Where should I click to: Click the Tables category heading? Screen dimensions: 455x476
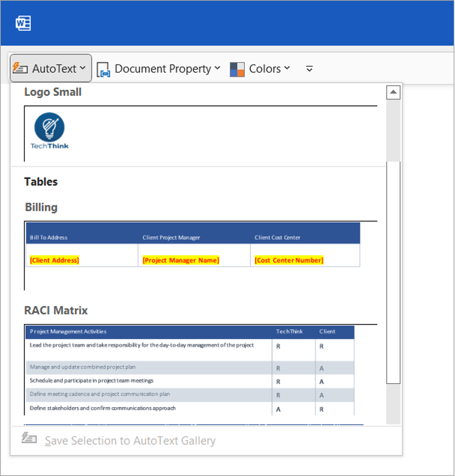tap(41, 181)
